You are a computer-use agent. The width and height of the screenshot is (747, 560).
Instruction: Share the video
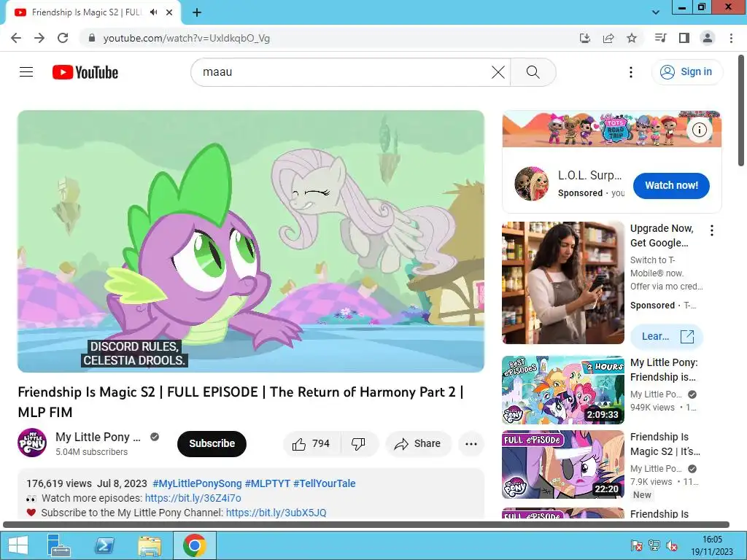[418, 444]
